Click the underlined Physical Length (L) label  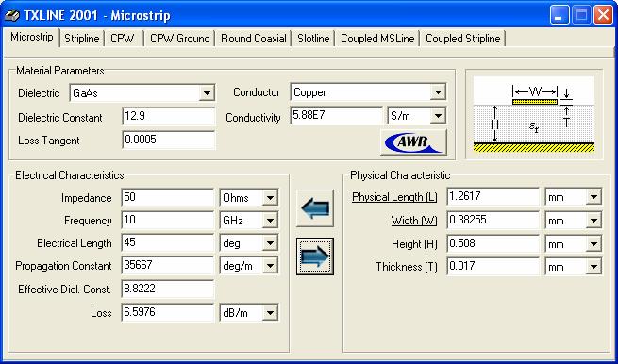point(394,197)
